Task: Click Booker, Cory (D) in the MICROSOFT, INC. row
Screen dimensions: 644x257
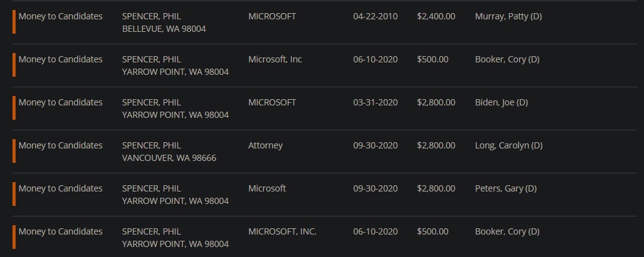Action: 507,231
